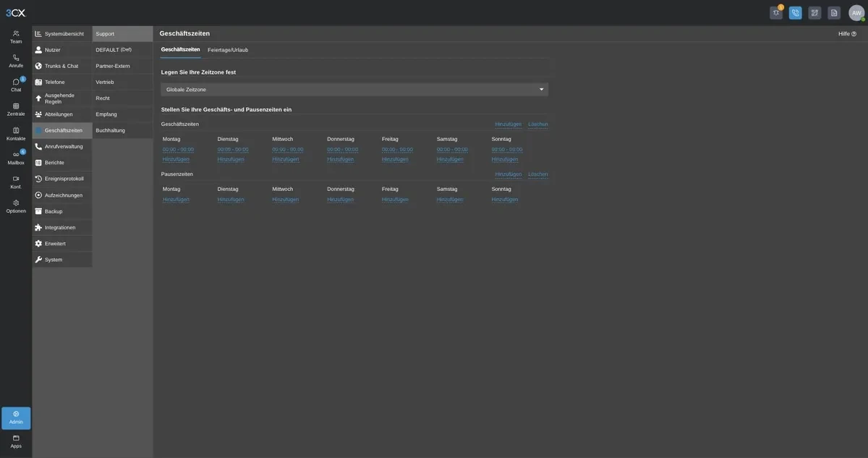The width and height of the screenshot is (868, 458).
Task: Select the DEFAULT (Def) department
Action: pos(122,50)
